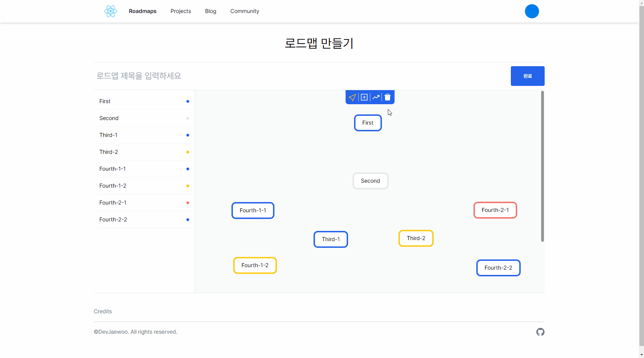644x358 pixels.
Task: Select the cursor selection tool in the toolbar
Action: pyautogui.click(x=353, y=97)
